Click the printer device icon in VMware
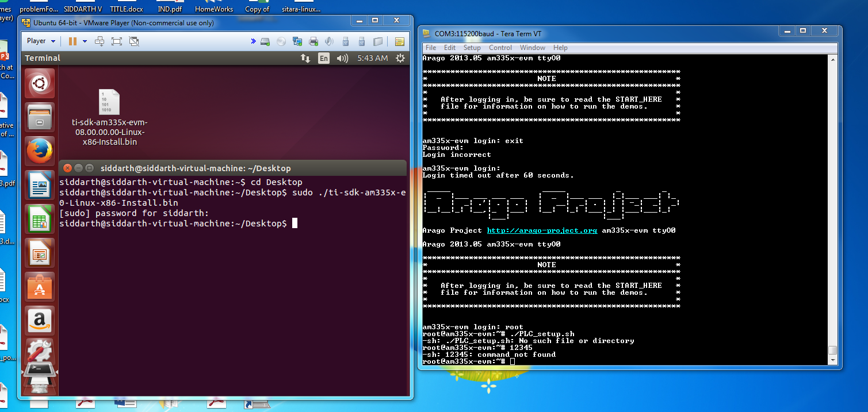This screenshot has width=868, height=412. (313, 41)
